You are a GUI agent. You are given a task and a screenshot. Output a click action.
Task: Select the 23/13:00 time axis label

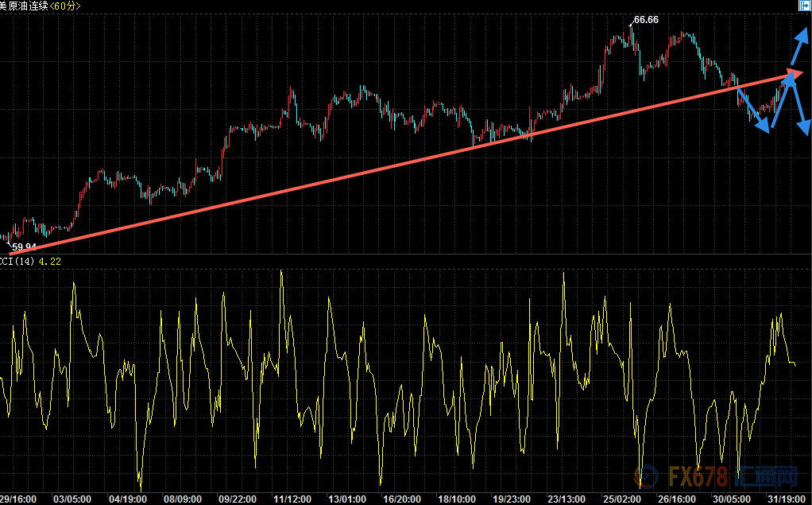tap(567, 499)
